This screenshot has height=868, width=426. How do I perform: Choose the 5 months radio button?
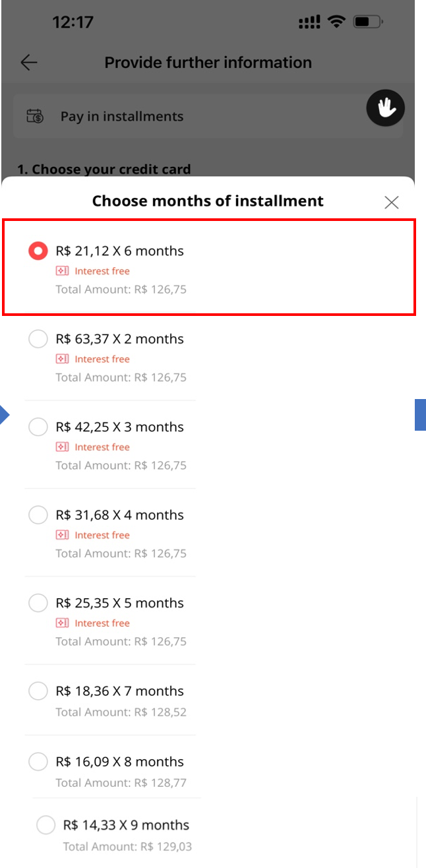(38, 603)
